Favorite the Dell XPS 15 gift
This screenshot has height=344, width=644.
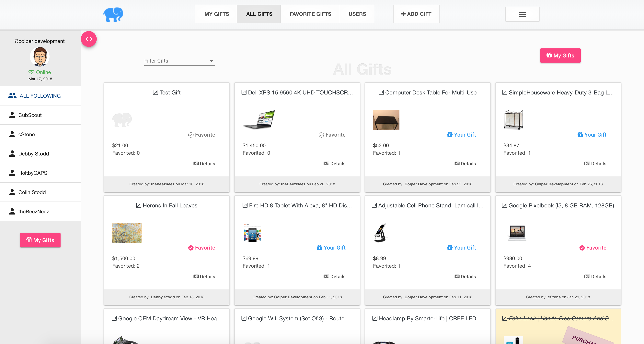332,135
